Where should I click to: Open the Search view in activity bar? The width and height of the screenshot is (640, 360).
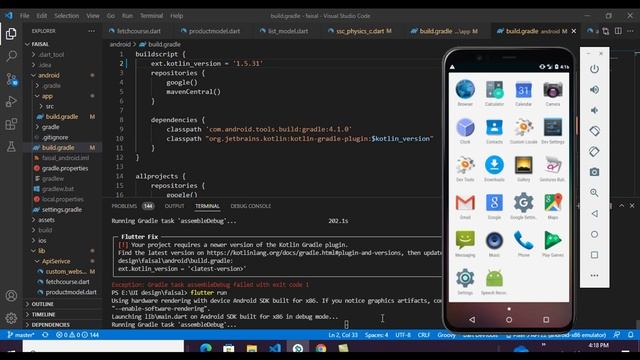tap(11, 56)
